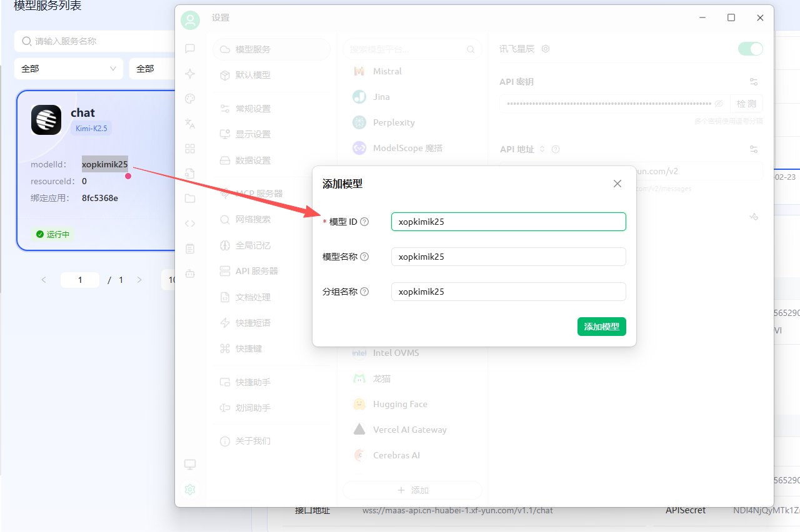Close the 添加模型 dialog
The height and width of the screenshot is (532, 800).
pos(617,184)
